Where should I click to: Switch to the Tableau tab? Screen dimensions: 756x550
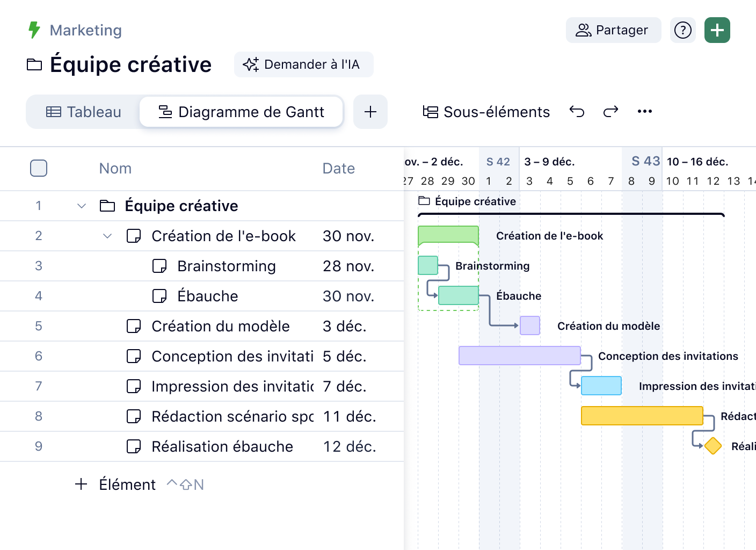(x=83, y=112)
